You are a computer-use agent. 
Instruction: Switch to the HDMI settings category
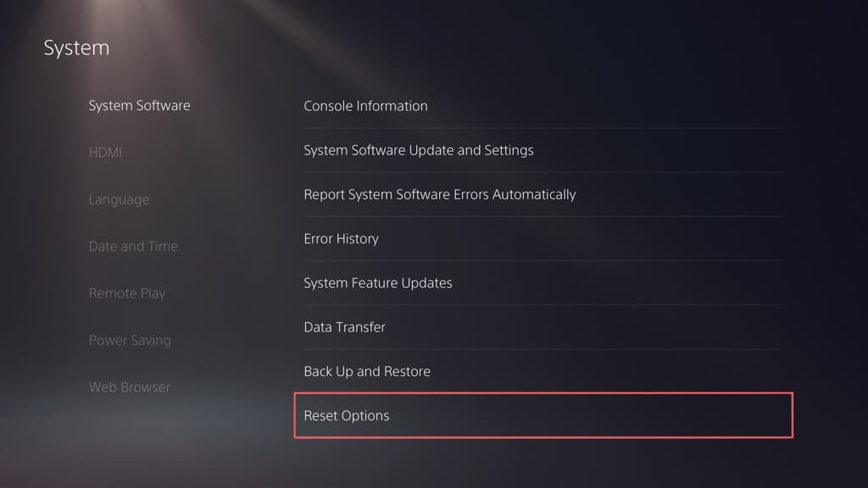pos(105,152)
